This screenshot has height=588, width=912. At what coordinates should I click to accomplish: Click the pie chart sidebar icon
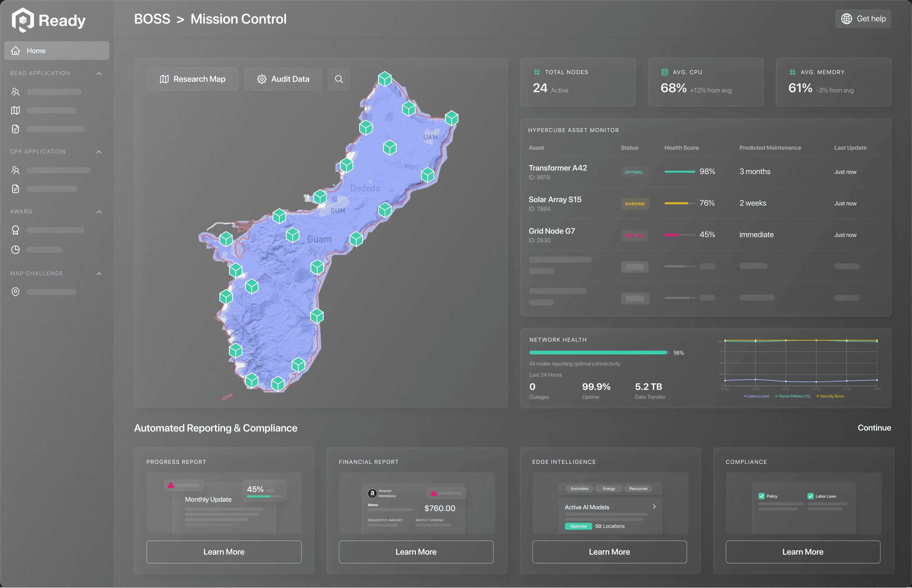[x=15, y=250]
